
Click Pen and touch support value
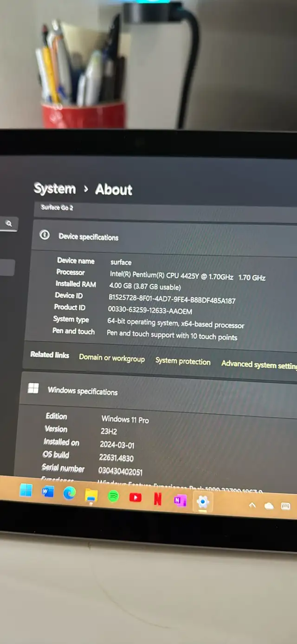pos(172,335)
